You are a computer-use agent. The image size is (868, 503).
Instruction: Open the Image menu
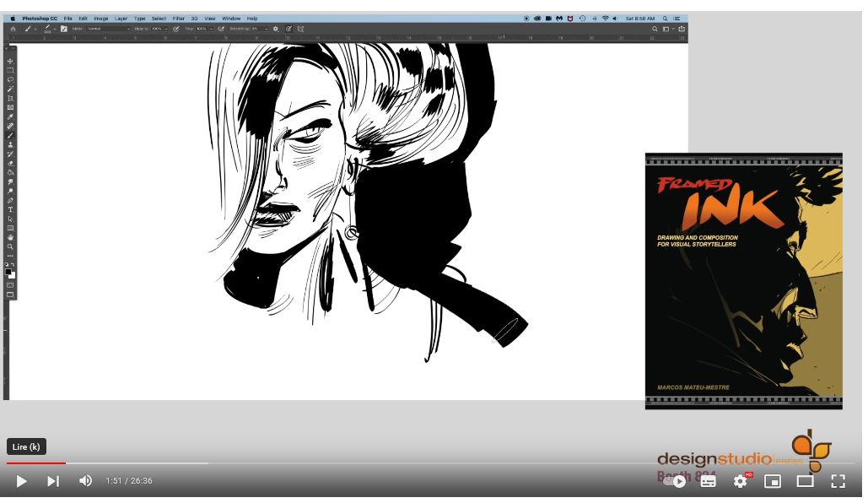click(x=100, y=19)
